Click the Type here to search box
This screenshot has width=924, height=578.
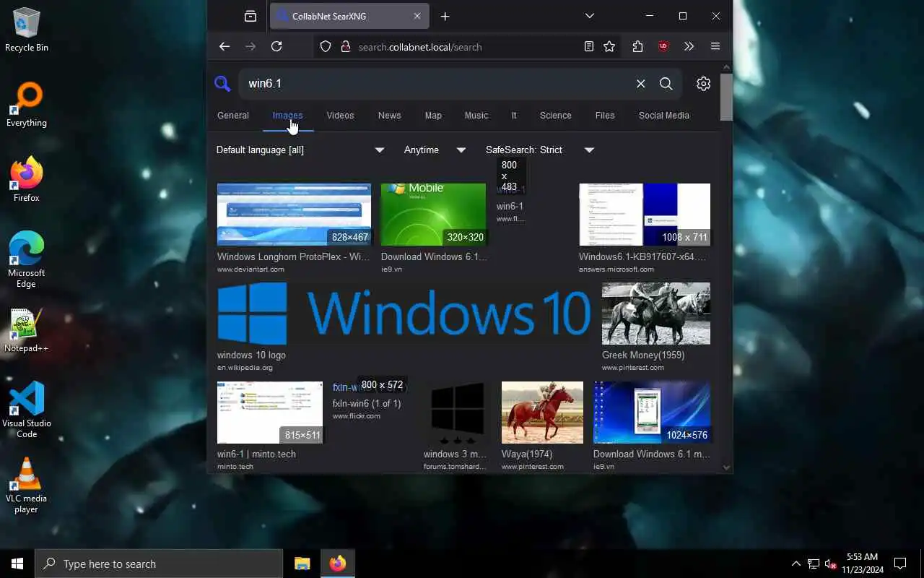159,564
